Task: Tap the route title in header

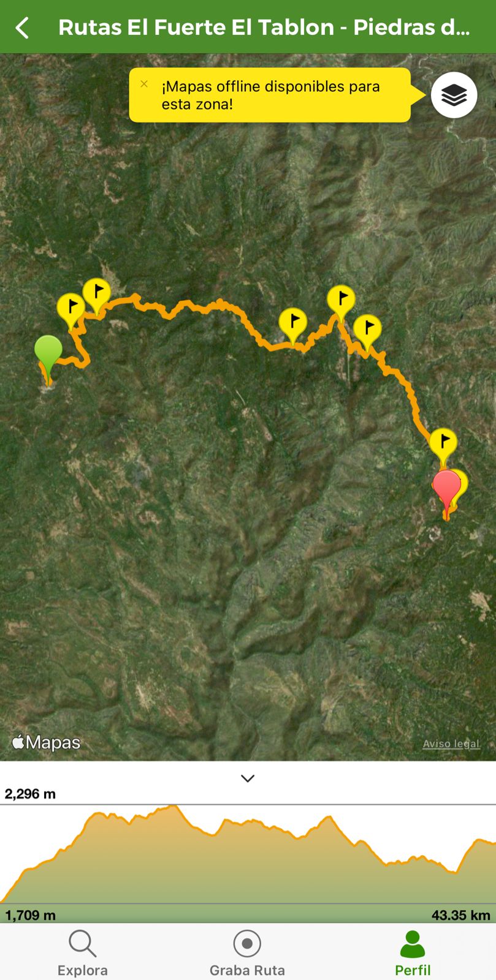Action: coord(264,28)
